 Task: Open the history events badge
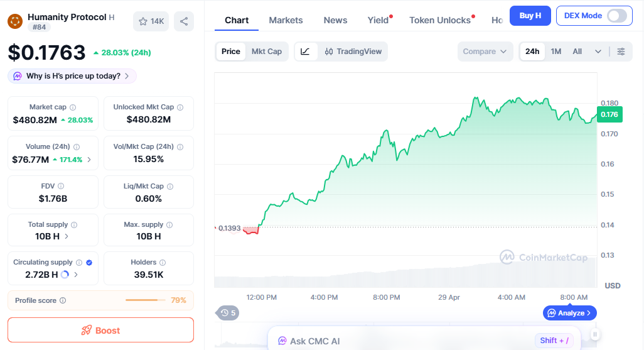pos(228,312)
